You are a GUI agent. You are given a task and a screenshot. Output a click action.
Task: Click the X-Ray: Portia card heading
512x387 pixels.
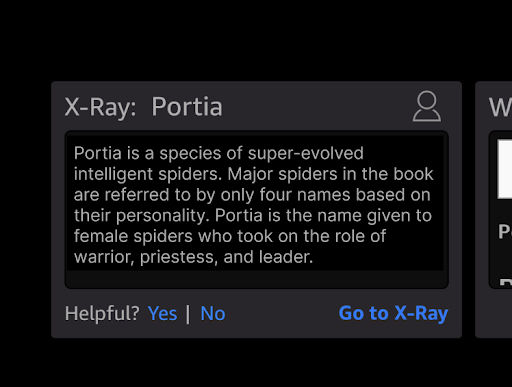coord(143,107)
